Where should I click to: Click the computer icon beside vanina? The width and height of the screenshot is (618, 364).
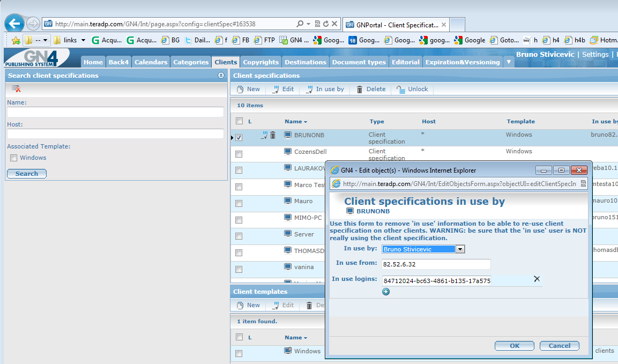click(x=288, y=266)
